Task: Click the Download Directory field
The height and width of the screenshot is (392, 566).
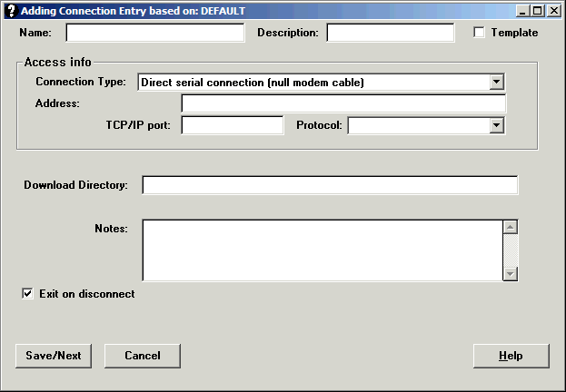Action: [329, 185]
